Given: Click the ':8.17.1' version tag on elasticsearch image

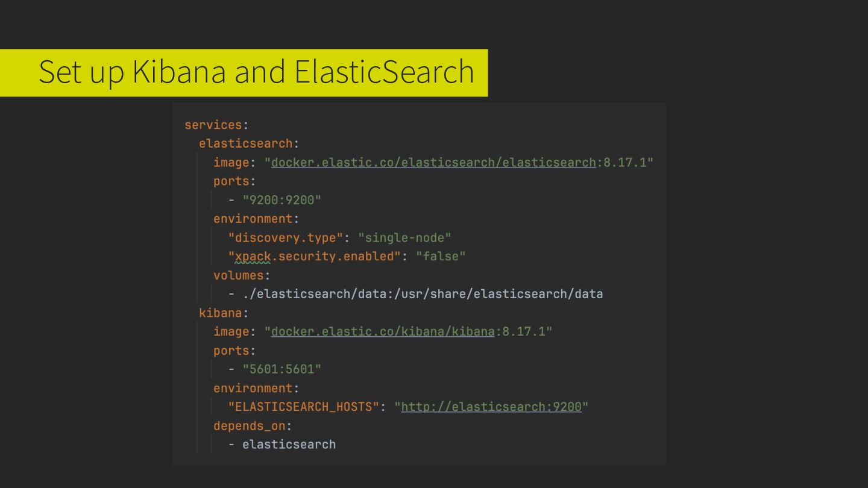Looking at the screenshot, I should point(624,162).
